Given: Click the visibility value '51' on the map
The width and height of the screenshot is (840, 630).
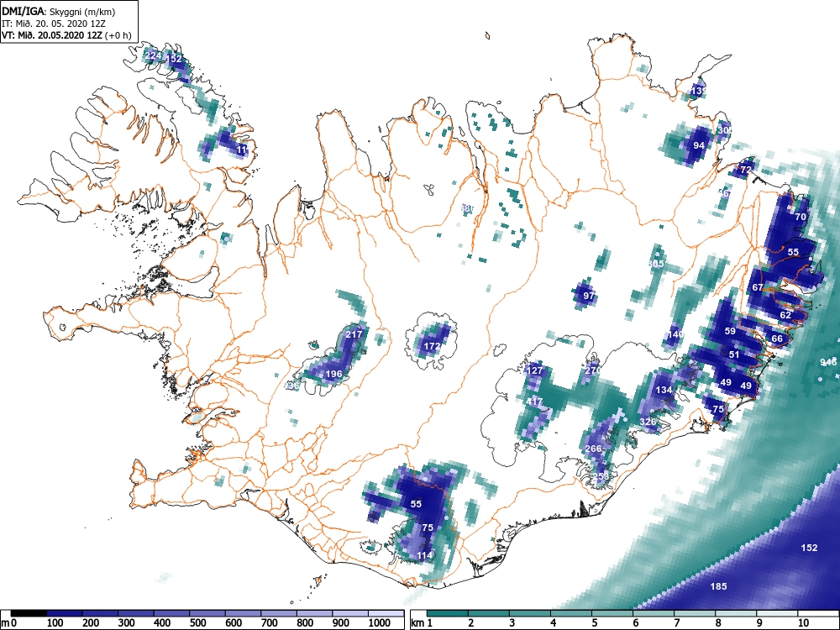Looking at the screenshot, I should point(734,354).
